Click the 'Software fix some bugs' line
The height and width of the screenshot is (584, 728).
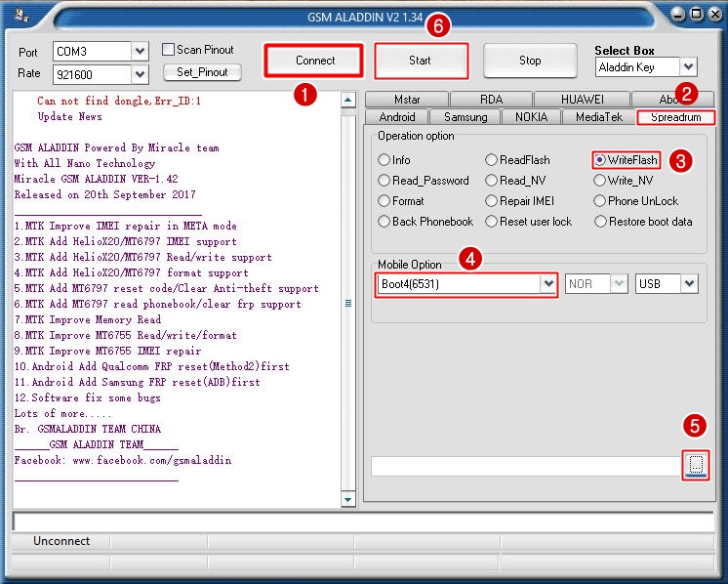[x=87, y=397]
